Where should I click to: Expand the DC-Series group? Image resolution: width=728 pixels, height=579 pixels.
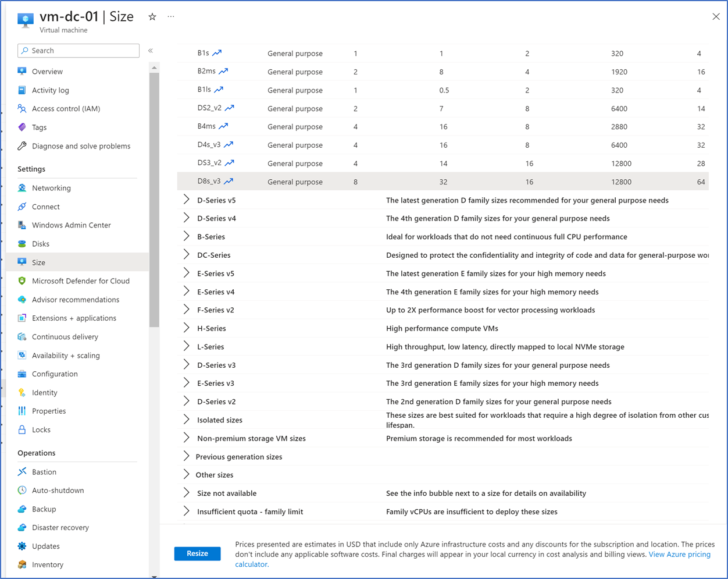click(186, 255)
